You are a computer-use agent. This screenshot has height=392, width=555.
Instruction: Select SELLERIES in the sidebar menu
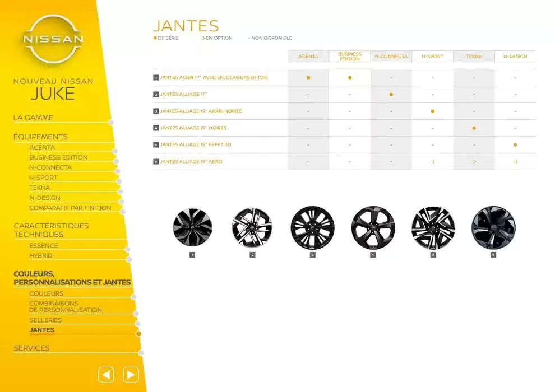(x=45, y=320)
